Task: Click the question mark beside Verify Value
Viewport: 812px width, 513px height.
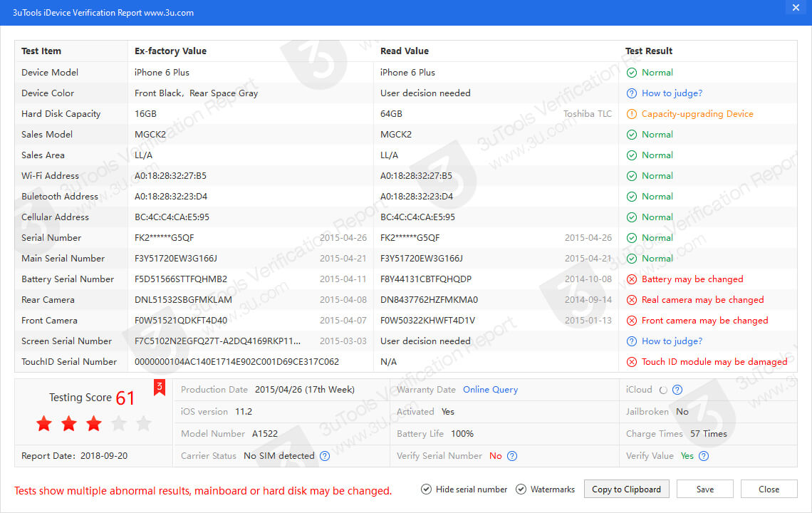Action: click(x=704, y=456)
